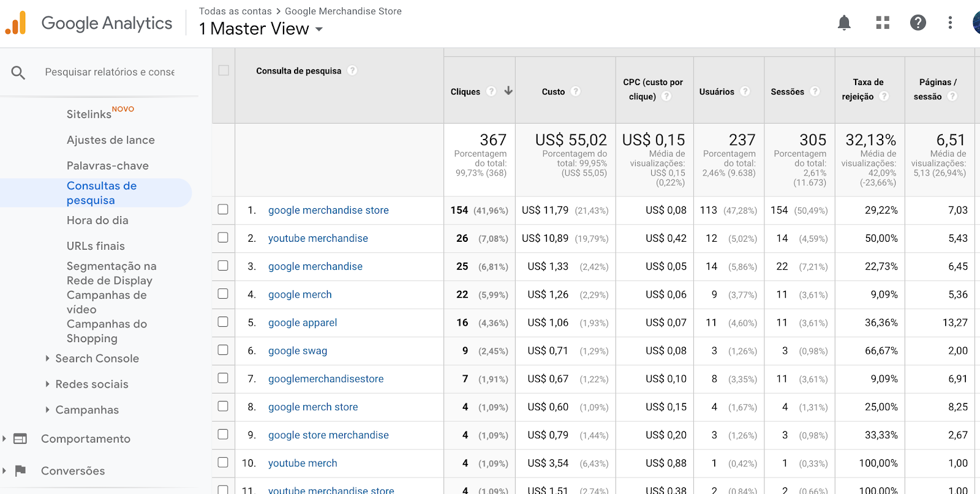Screen dimensions: 980x494
Task: Sort by the Sessões column header
Action: 787,92
